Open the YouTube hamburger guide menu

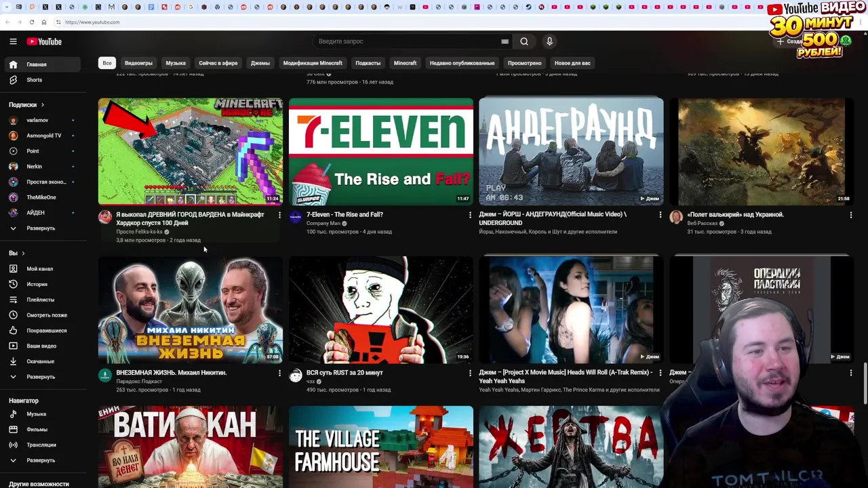pyautogui.click(x=13, y=41)
